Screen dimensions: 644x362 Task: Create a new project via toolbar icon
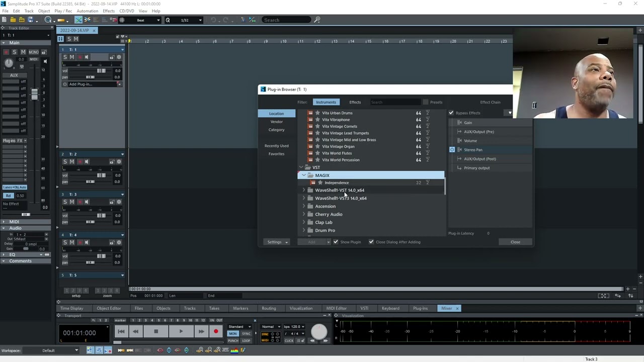coord(5,20)
